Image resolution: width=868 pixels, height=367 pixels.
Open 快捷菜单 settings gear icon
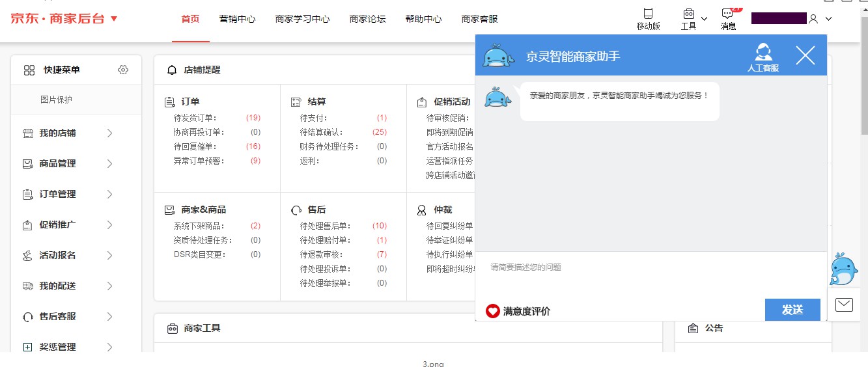tap(124, 70)
